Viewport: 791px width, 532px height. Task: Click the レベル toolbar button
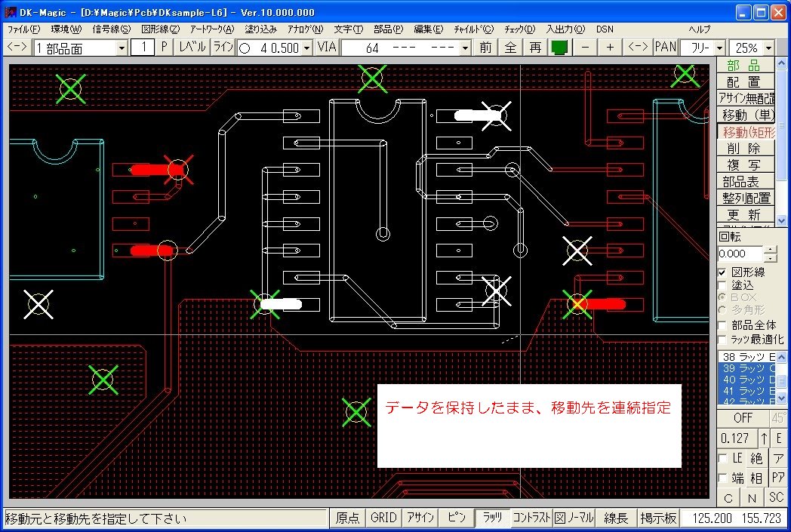tap(192, 48)
